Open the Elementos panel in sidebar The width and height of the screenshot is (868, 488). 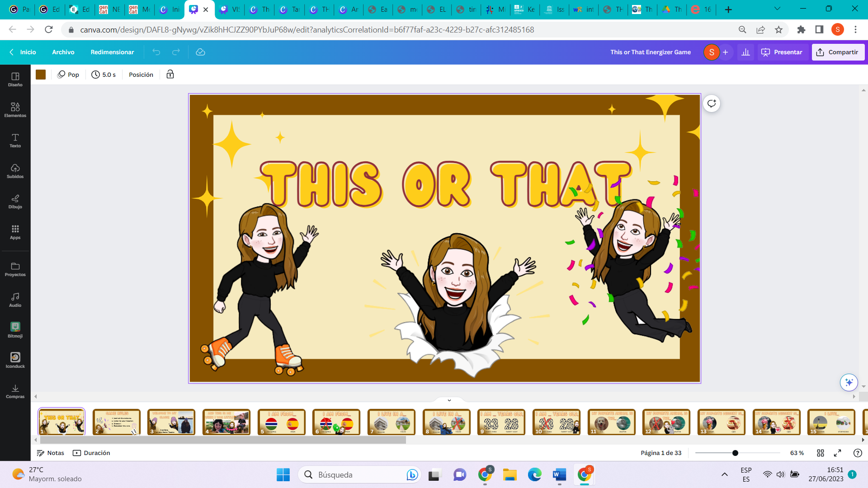[x=15, y=110]
